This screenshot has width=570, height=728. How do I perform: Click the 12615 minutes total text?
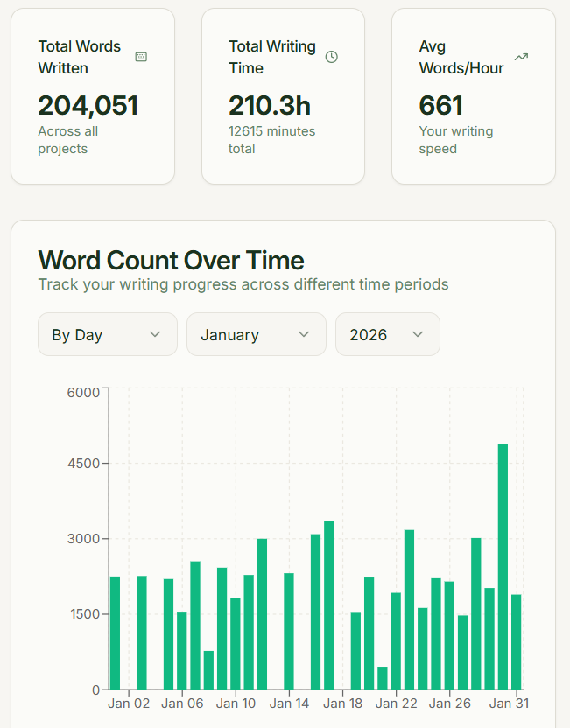pyautogui.click(x=271, y=139)
